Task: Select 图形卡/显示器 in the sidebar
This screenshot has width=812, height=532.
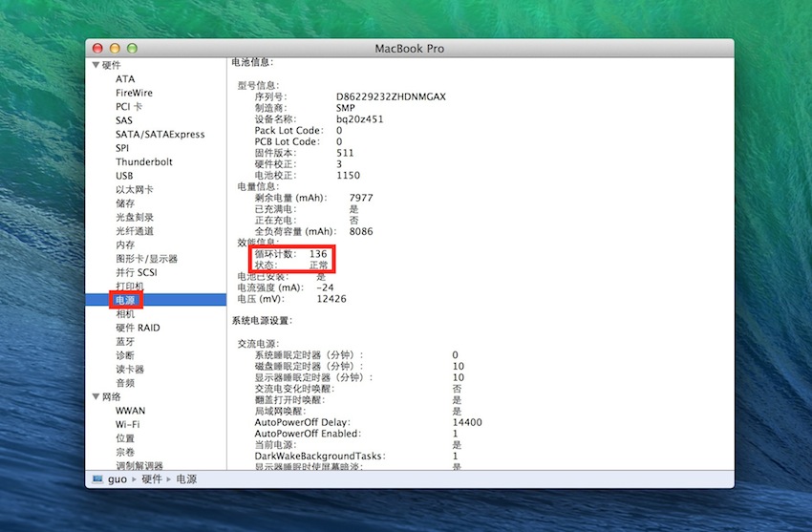Action: [x=146, y=258]
